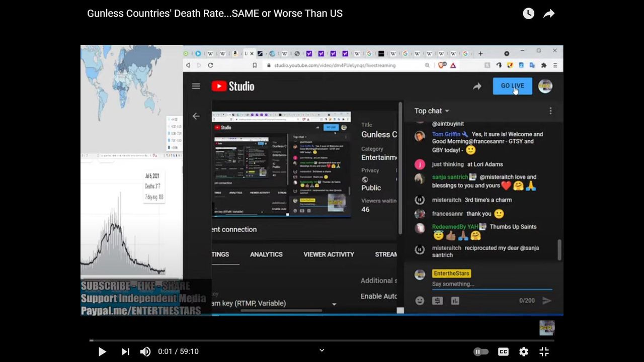This screenshot has width=644, height=362.
Task: Toggle the autoplay switch
Action: point(480,351)
